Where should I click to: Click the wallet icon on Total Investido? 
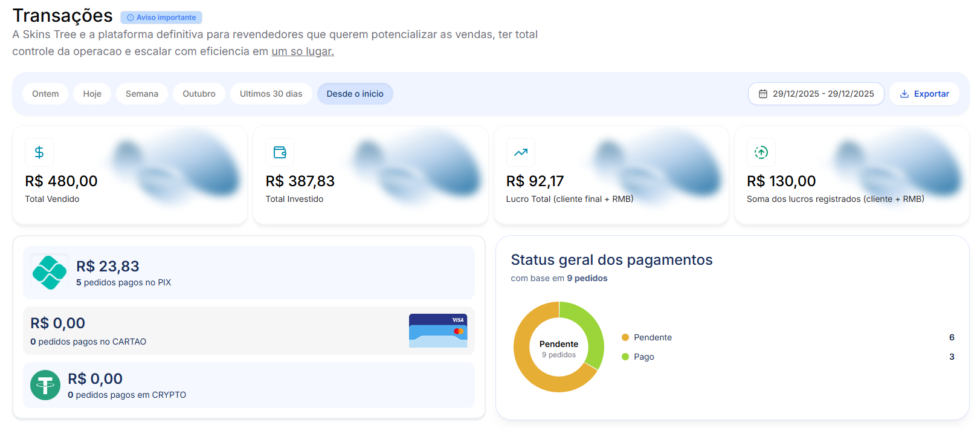pyautogui.click(x=280, y=152)
